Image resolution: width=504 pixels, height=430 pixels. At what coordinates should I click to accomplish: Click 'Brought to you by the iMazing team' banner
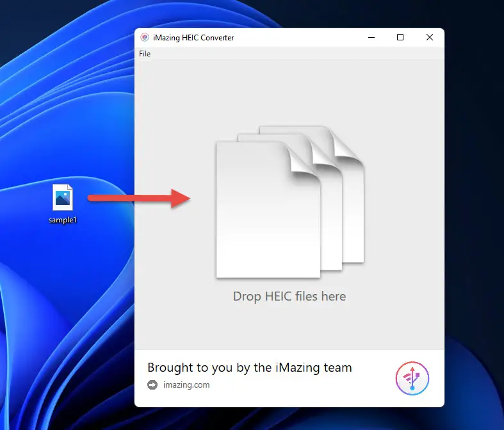pyautogui.click(x=249, y=368)
